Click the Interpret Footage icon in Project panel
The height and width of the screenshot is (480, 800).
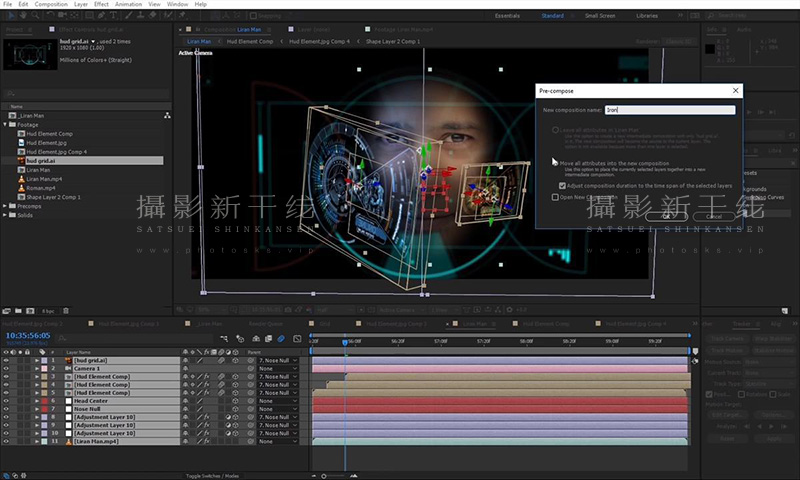coord(6,311)
